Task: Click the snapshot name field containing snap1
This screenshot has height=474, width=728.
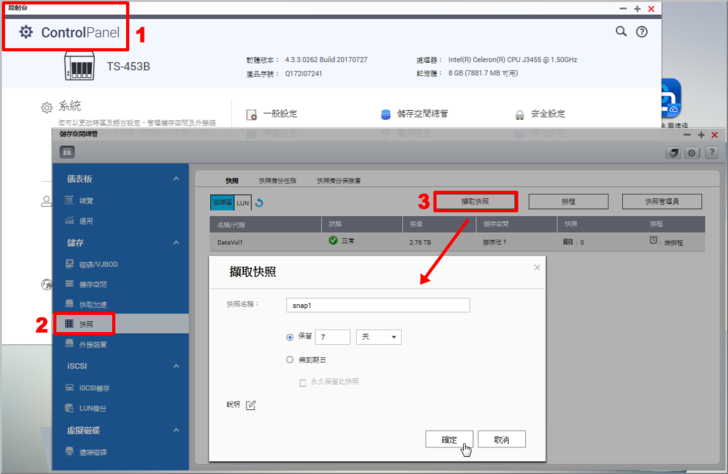Action: tap(378, 305)
